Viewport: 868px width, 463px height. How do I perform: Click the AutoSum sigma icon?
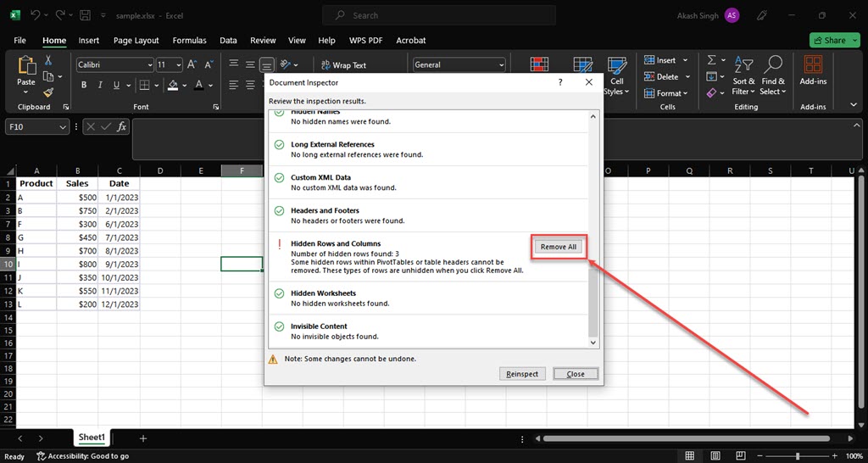712,60
